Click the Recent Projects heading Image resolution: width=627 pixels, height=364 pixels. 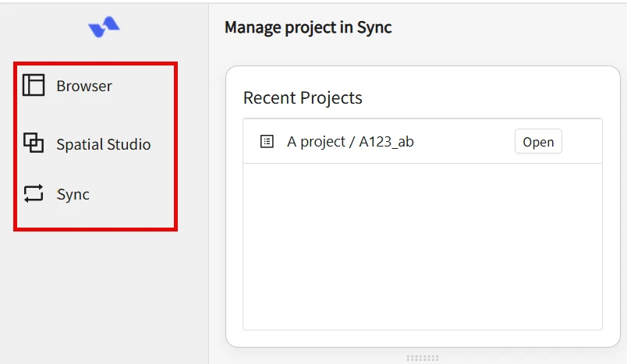tap(303, 98)
